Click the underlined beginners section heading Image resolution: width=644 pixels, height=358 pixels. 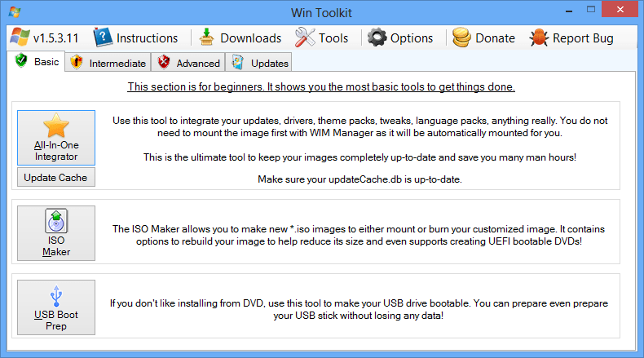pos(321,86)
